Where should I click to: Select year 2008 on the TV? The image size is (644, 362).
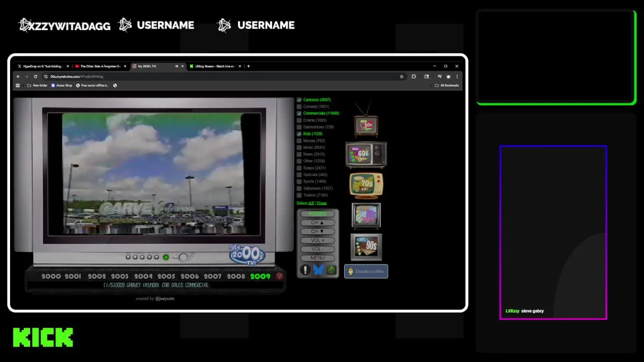click(x=236, y=276)
